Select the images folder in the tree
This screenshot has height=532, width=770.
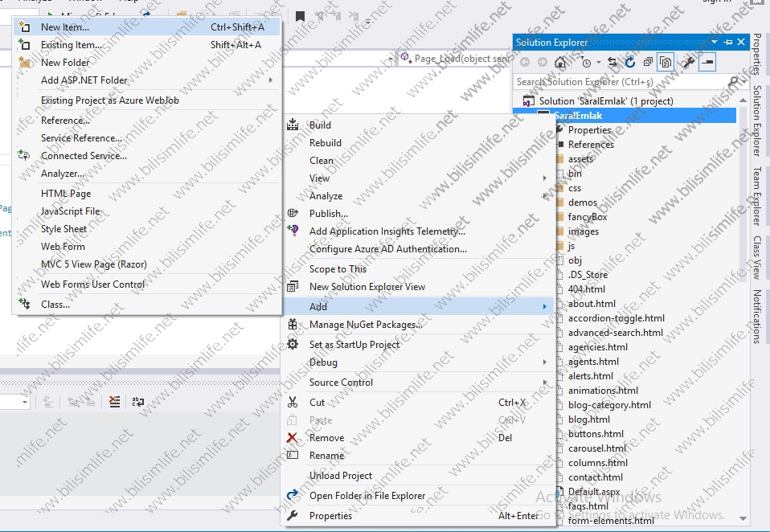[584, 231]
